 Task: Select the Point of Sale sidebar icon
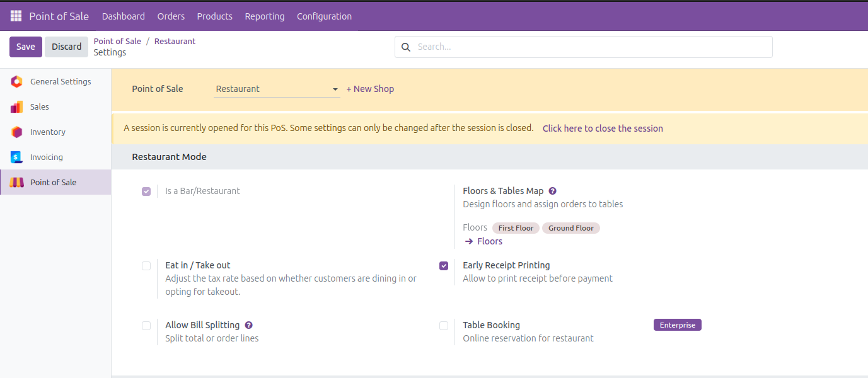click(x=16, y=182)
